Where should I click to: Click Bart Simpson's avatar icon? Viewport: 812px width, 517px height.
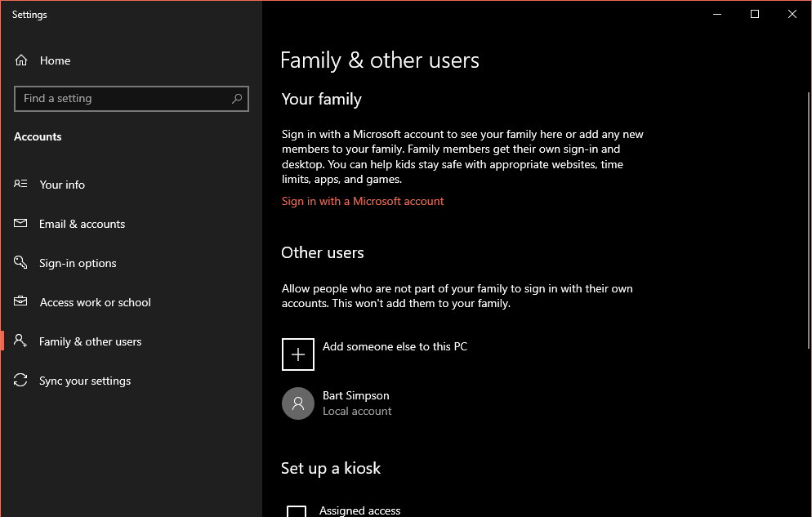[x=298, y=403]
